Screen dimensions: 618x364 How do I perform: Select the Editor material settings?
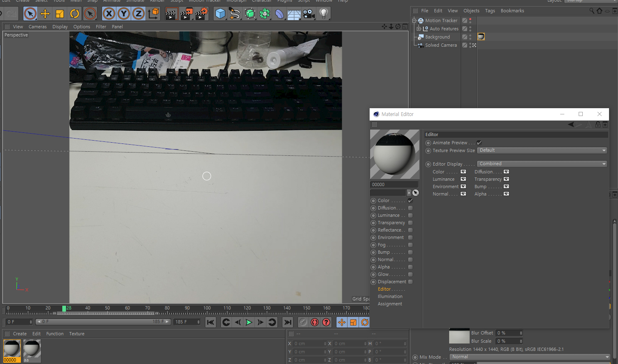coord(384,289)
